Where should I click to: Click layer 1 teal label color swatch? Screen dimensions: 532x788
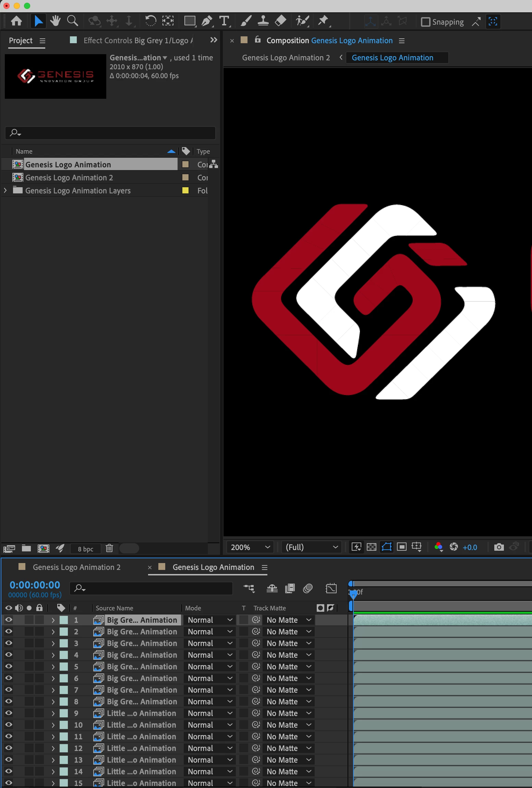[x=64, y=620]
